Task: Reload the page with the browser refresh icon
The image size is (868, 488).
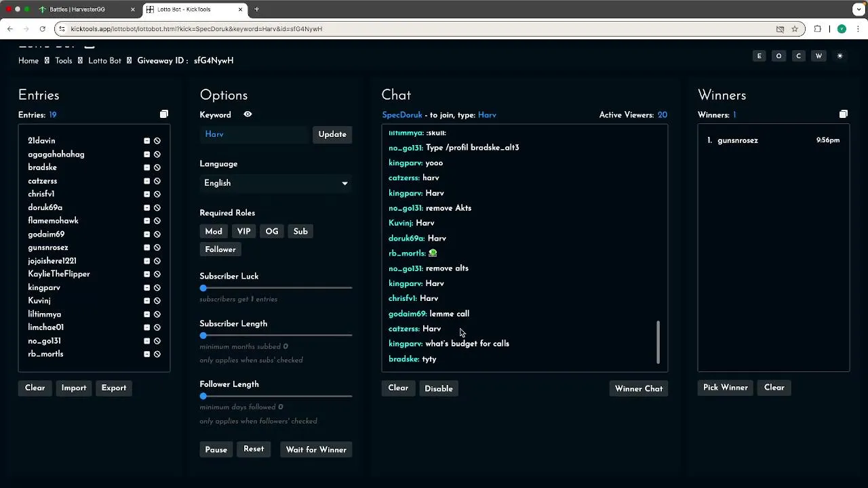Action: [42, 29]
